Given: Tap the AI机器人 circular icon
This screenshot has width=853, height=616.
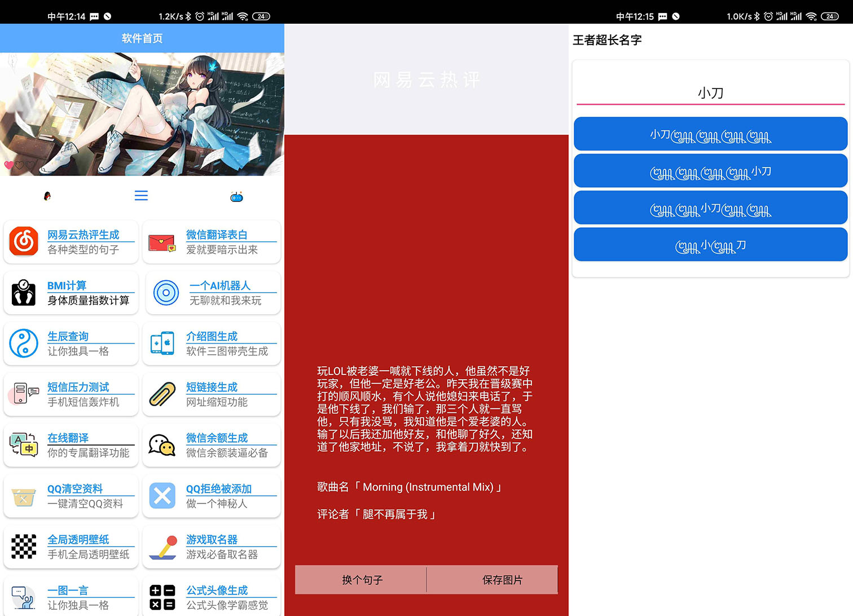Looking at the screenshot, I should pos(166,293).
